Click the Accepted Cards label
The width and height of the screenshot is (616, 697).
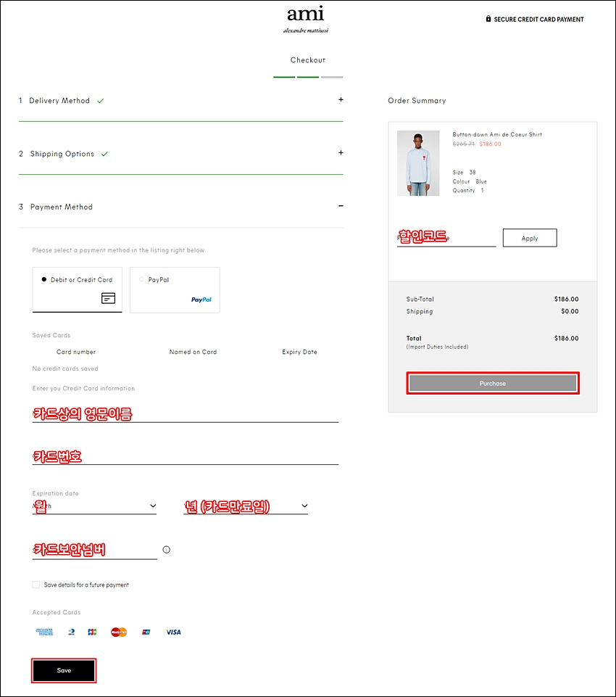pyautogui.click(x=57, y=613)
